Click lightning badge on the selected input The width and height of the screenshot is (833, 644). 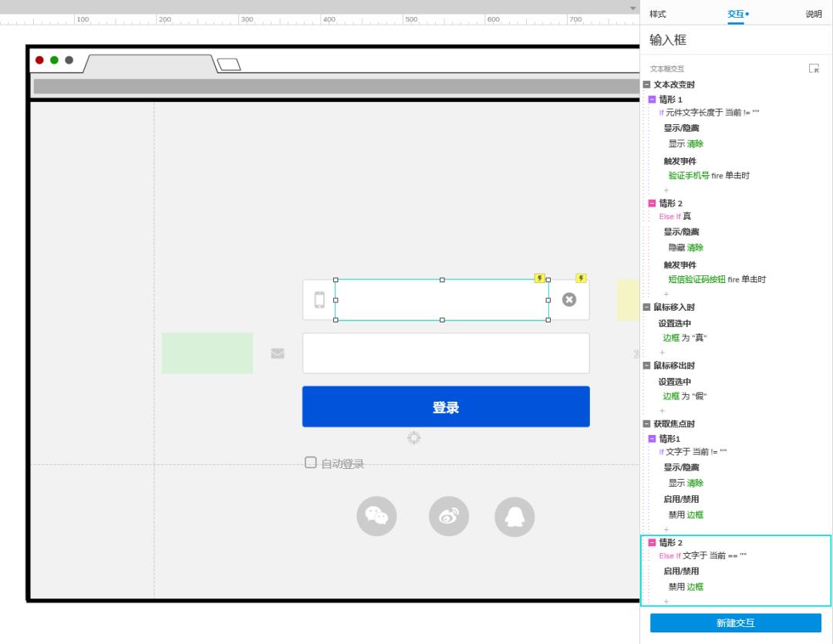tap(539, 278)
